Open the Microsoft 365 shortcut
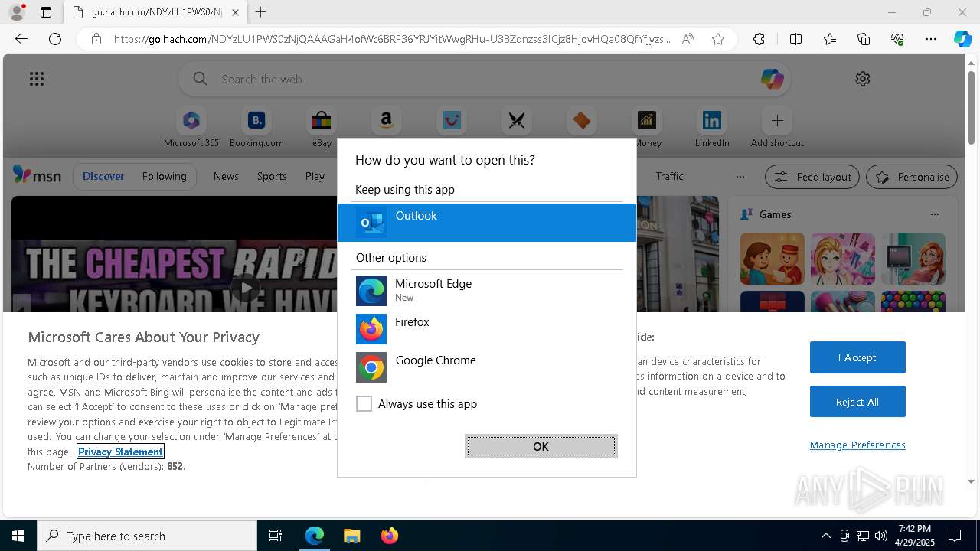The height and width of the screenshot is (551, 980). click(x=191, y=128)
